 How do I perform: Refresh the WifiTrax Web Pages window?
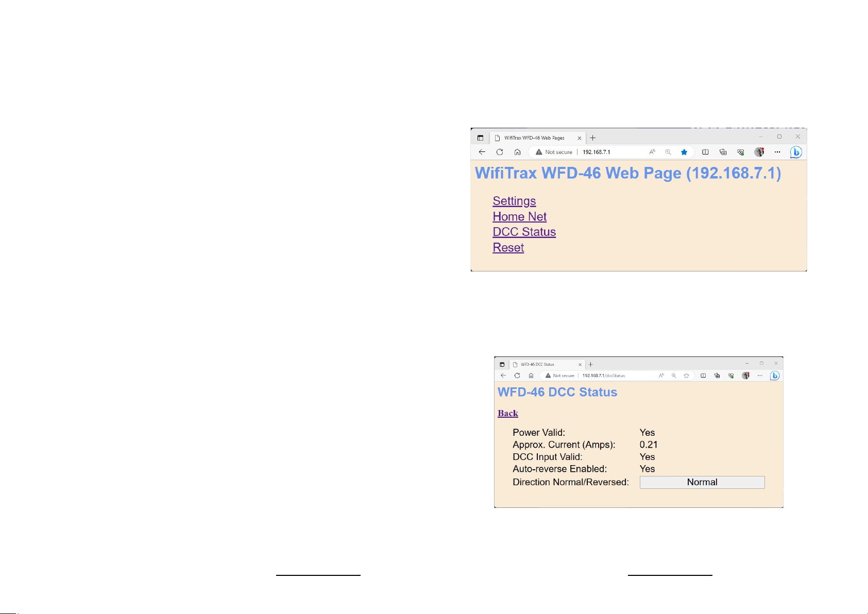[x=500, y=152]
